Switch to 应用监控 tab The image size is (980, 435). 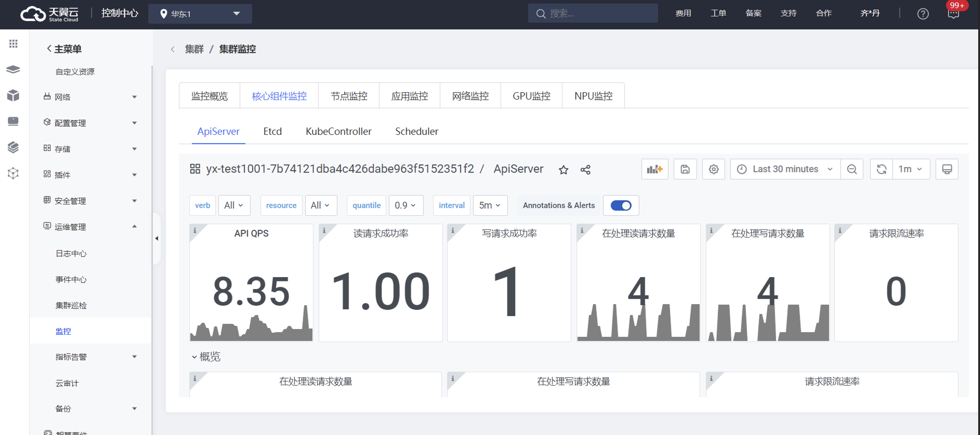click(410, 96)
